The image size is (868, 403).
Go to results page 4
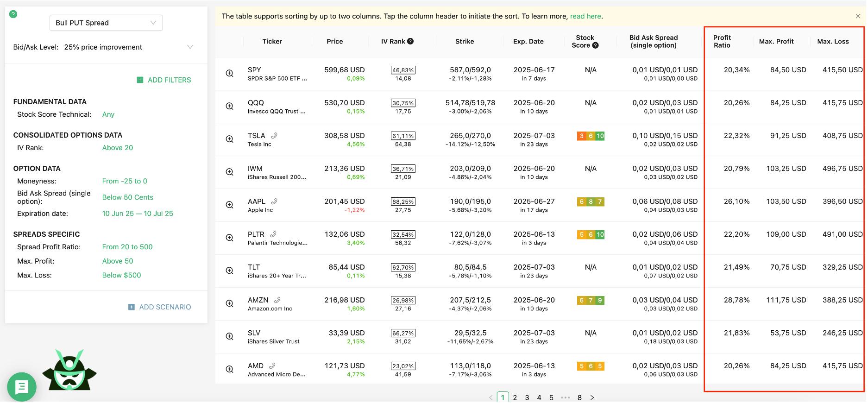point(539,398)
